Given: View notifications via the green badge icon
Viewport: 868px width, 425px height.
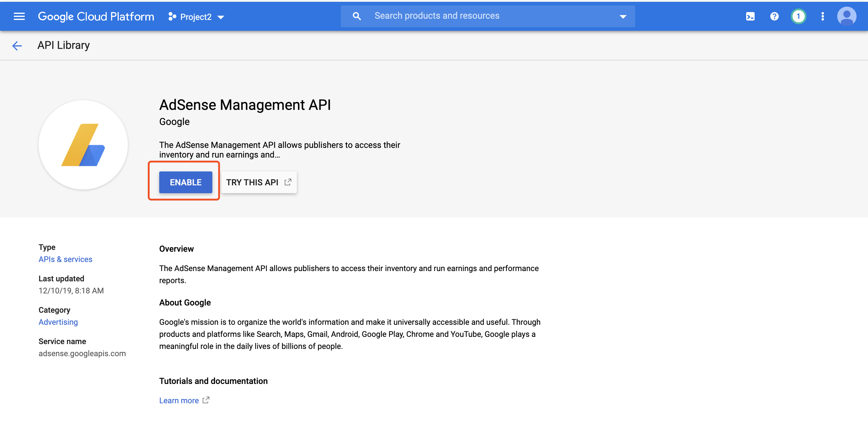Looking at the screenshot, I should (x=799, y=16).
